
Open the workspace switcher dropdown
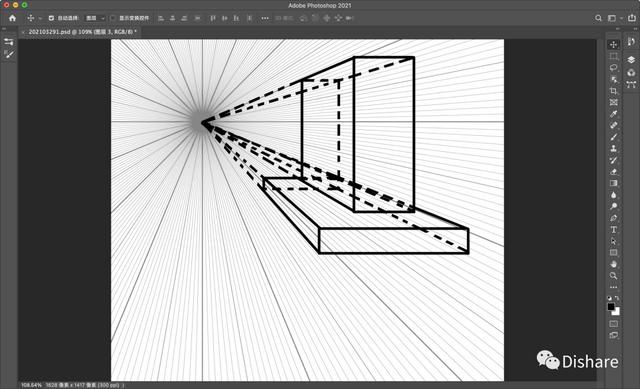[x=614, y=18]
